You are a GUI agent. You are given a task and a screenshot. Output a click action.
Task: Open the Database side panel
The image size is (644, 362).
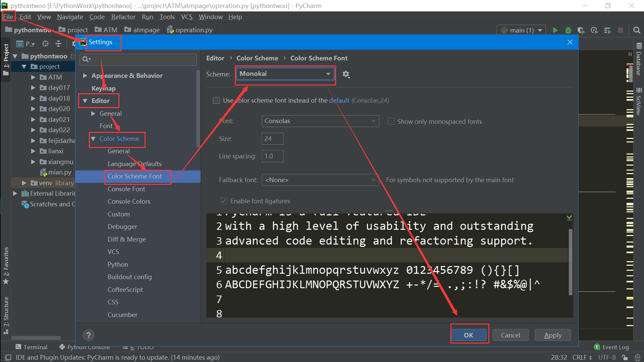(x=639, y=59)
